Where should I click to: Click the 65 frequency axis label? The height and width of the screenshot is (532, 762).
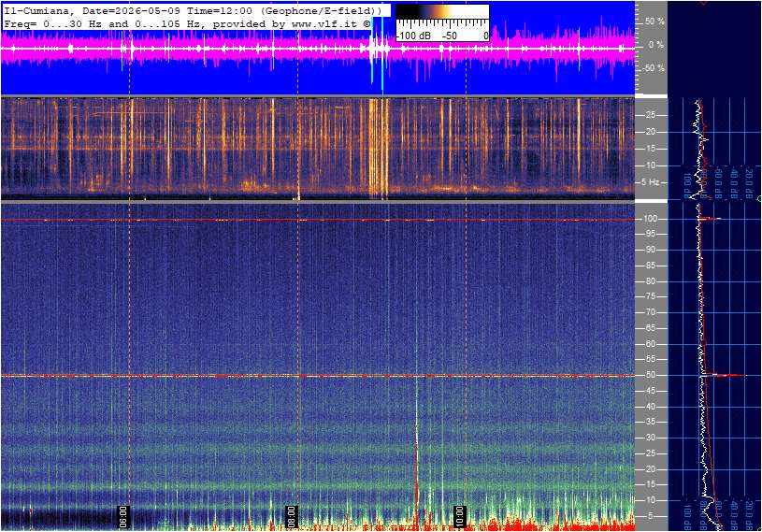coord(650,328)
